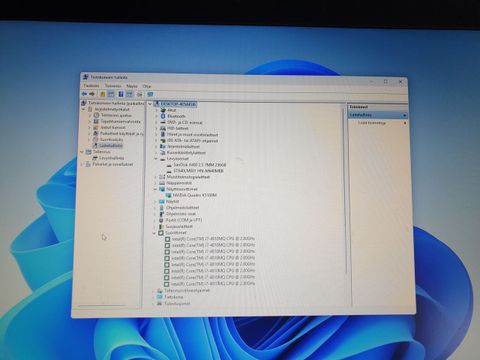Click the Back arrow toolbar icon

click(85, 94)
